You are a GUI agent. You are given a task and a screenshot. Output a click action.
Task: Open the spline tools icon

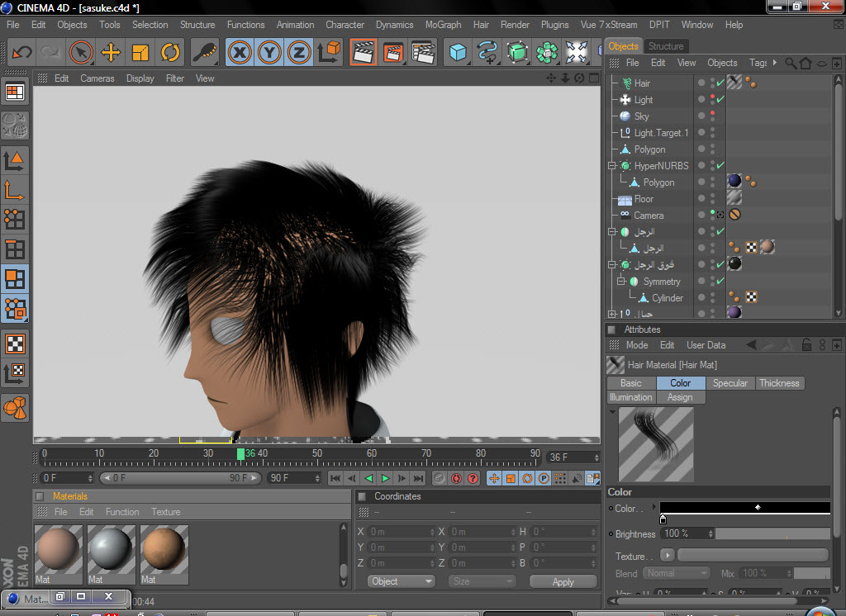[487, 52]
